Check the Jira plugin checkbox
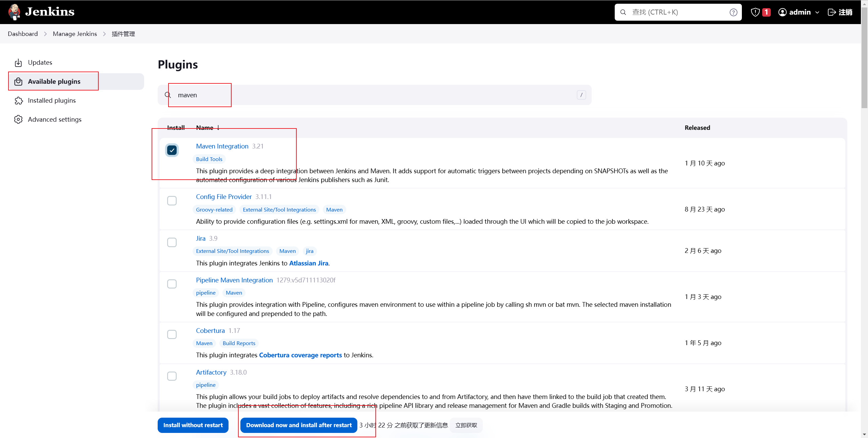This screenshot has width=868, height=438. click(x=172, y=242)
